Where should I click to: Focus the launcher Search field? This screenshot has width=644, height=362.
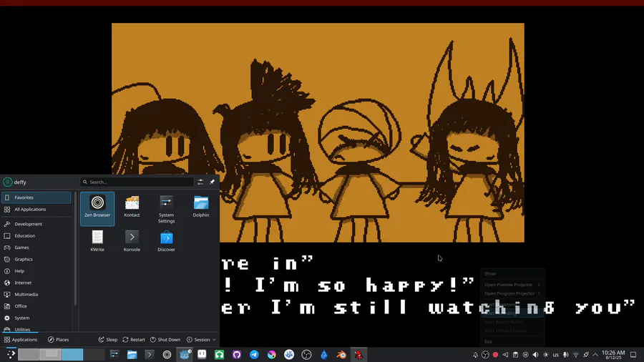point(137,182)
